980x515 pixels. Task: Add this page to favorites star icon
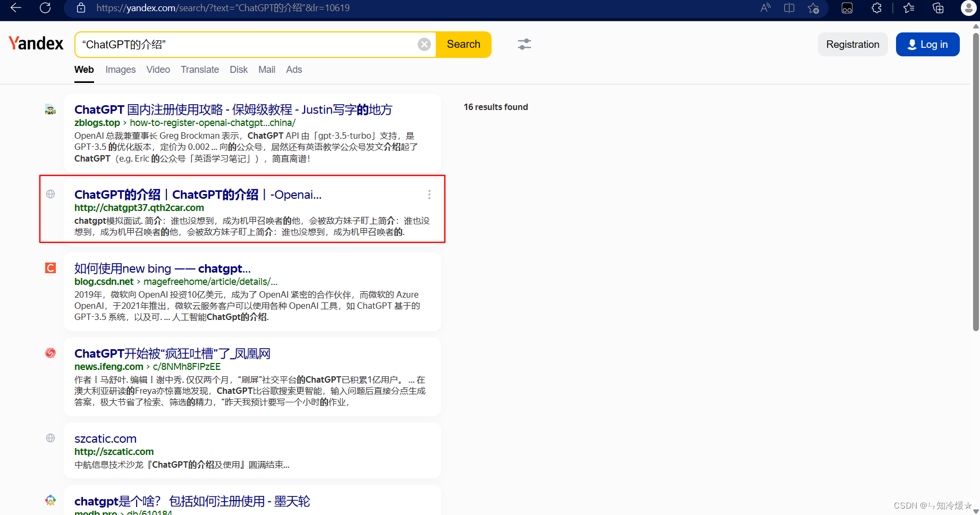point(813,8)
